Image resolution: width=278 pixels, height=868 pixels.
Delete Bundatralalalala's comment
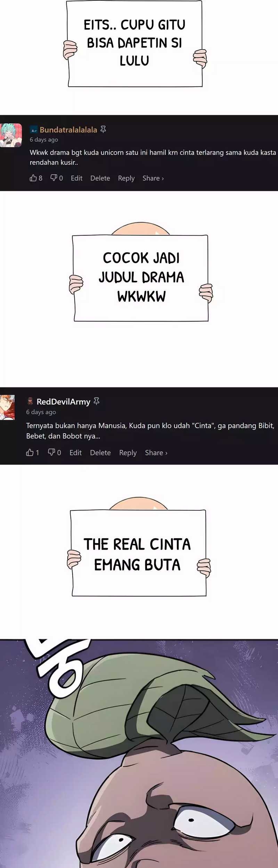100,178
